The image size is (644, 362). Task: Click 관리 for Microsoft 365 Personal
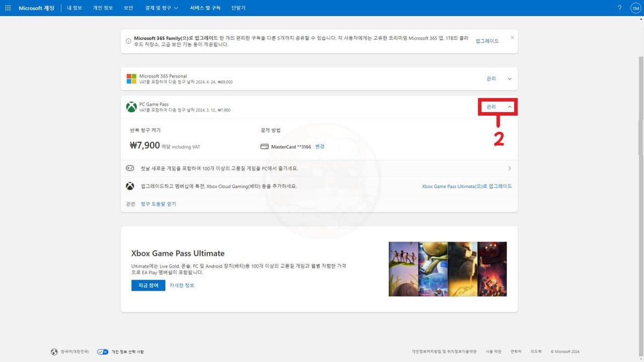pos(491,79)
